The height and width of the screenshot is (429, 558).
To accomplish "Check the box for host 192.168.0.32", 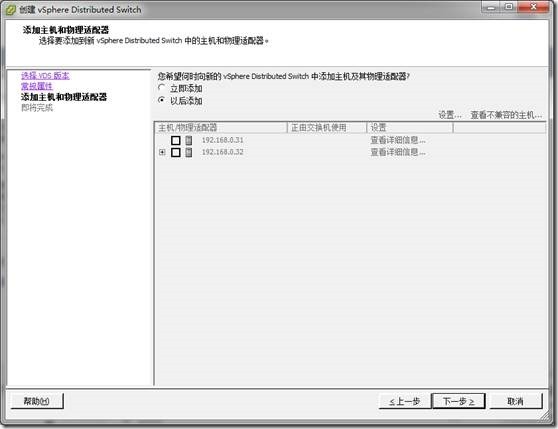I will pos(175,152).
